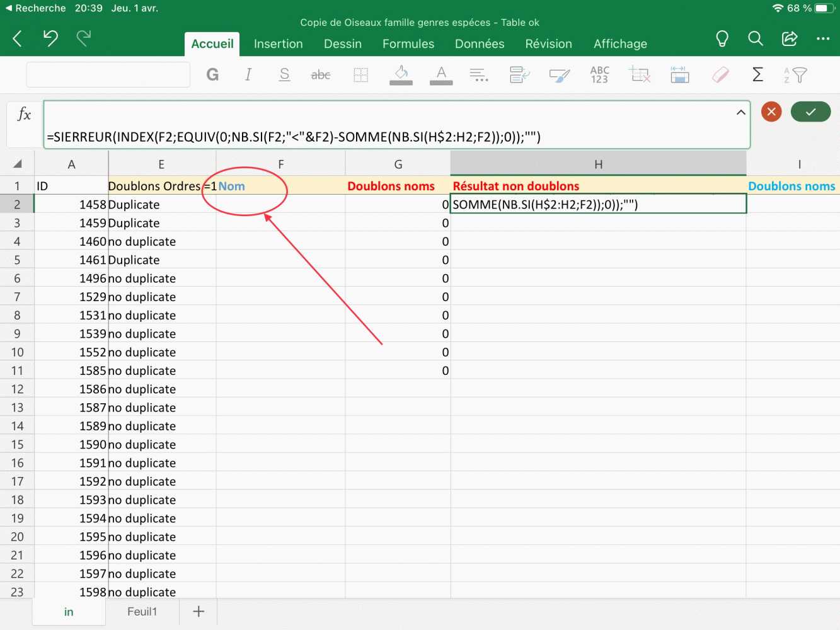Toggle bold formatting (G)
The height and width of the screenshot is (630, 840).
(x=212, y=75)
